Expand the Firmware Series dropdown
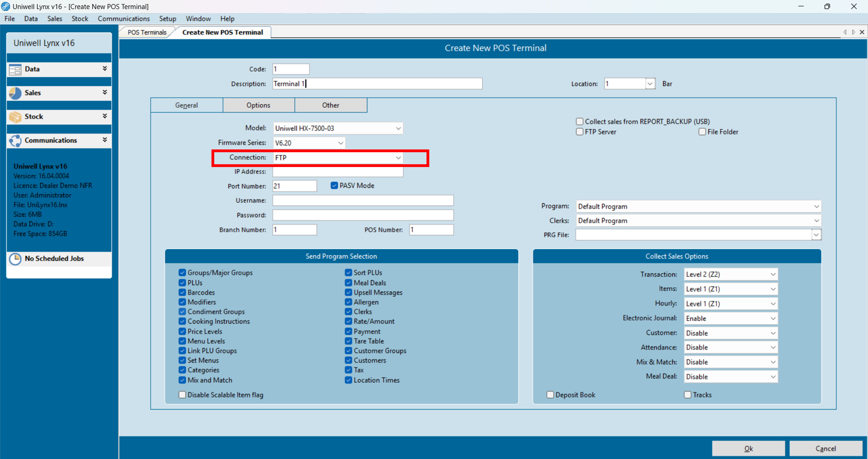868x459 pixels. tap(340, 143)
